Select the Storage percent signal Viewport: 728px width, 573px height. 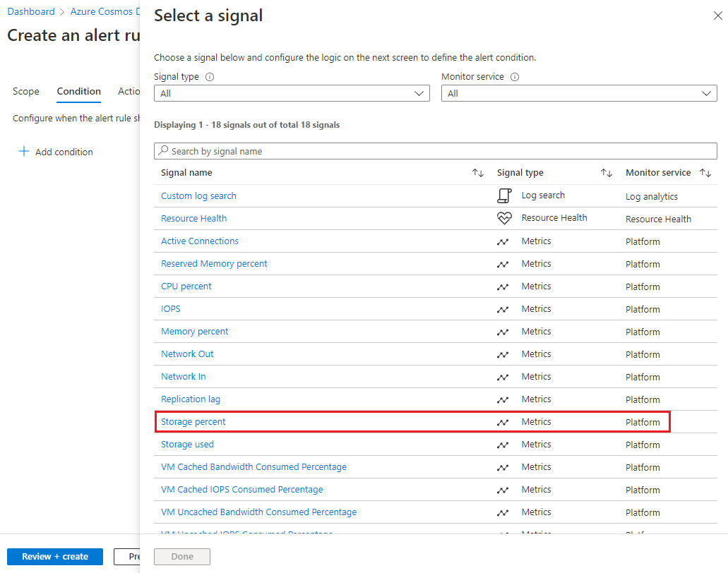point(193,421)
